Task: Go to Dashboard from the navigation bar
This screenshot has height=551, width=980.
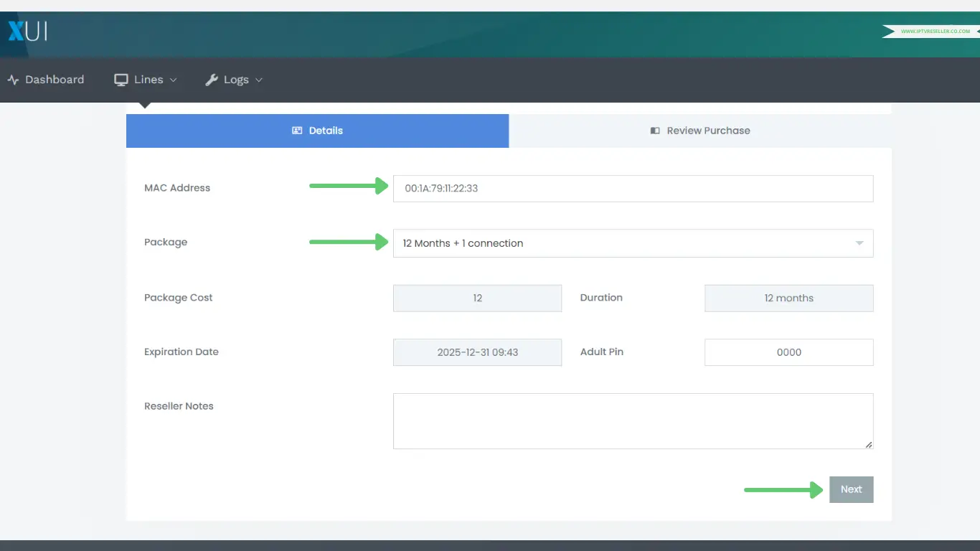Action: pos(46,80)
